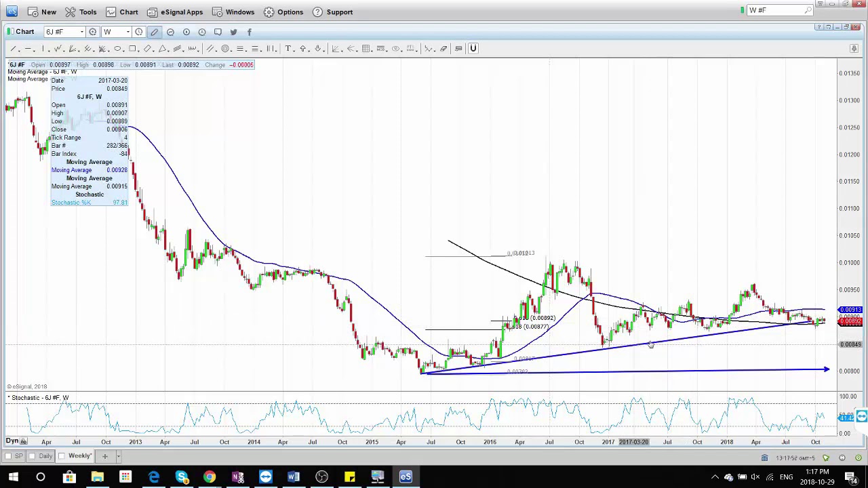
Task: Open the Windows menu
Action: coord(233,12)
